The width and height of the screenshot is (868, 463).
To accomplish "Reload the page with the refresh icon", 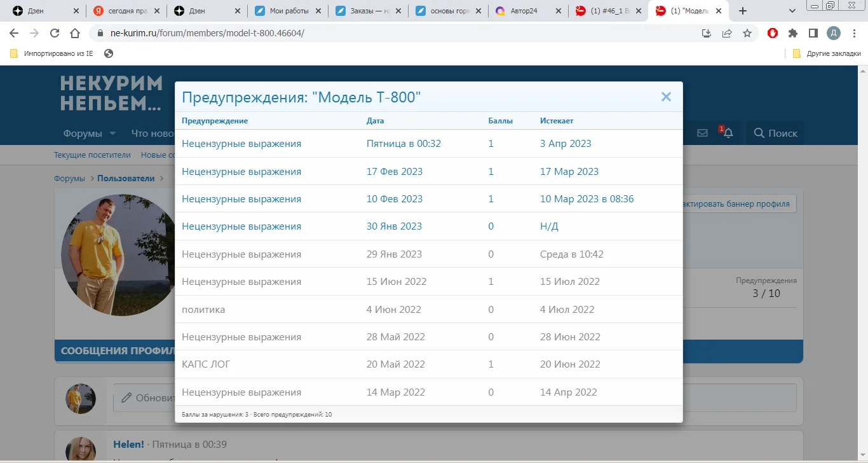I will coord(54,33).
